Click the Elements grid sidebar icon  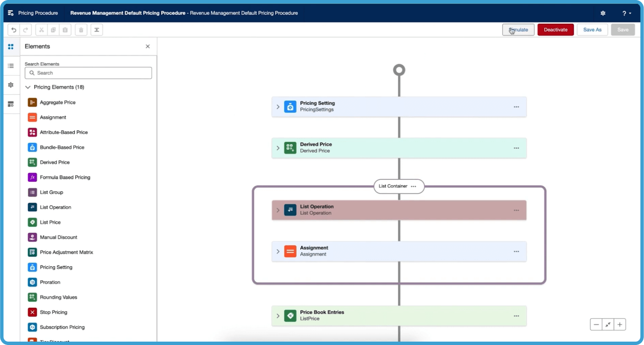tap(11, 46)
